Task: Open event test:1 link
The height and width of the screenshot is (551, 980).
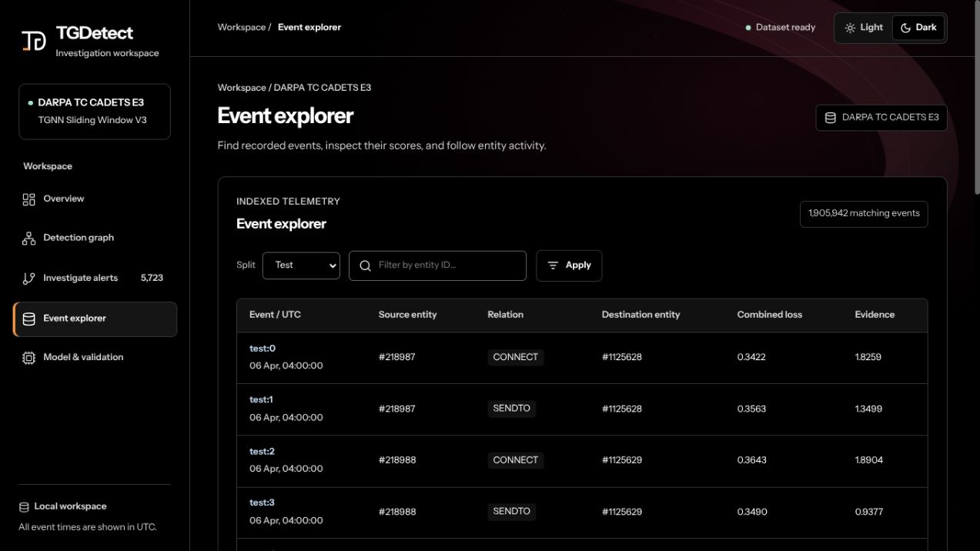Action: 261,400
